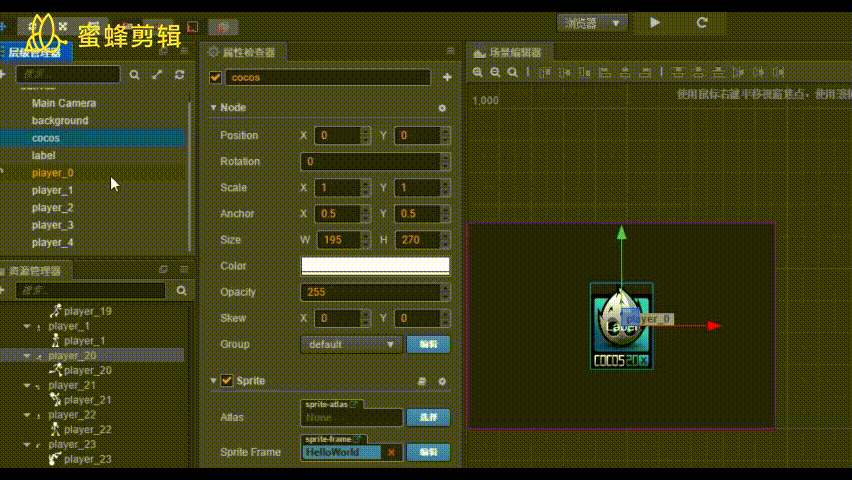Select player_0 node in hierarchy
Screen dimensions: 852x480
click(x=53, y=173)
